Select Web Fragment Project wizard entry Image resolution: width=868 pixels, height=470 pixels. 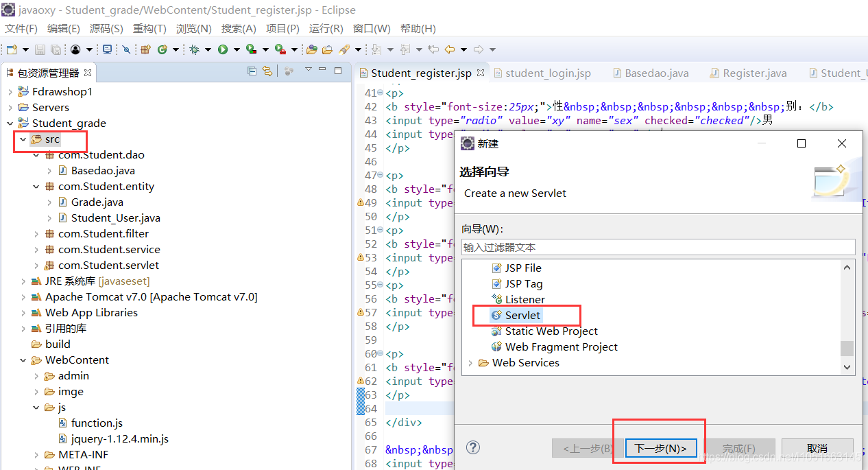tap(561, 347)
